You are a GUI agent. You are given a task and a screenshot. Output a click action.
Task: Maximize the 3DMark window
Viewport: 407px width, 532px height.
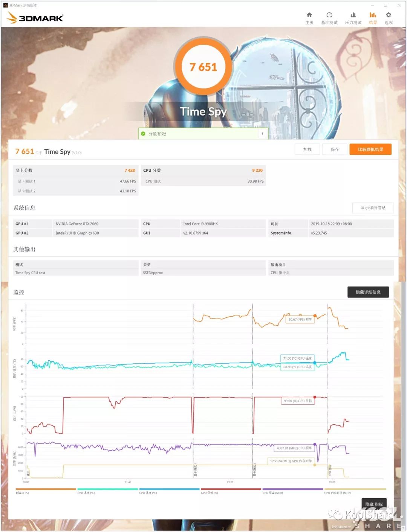click(x=386, y=5)
